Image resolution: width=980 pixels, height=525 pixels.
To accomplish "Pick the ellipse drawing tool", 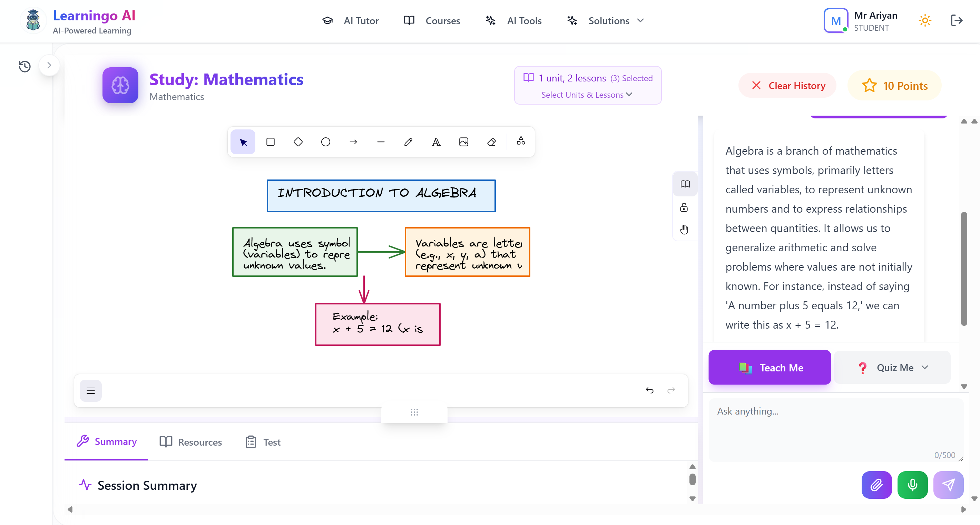I will coord(326,142).
